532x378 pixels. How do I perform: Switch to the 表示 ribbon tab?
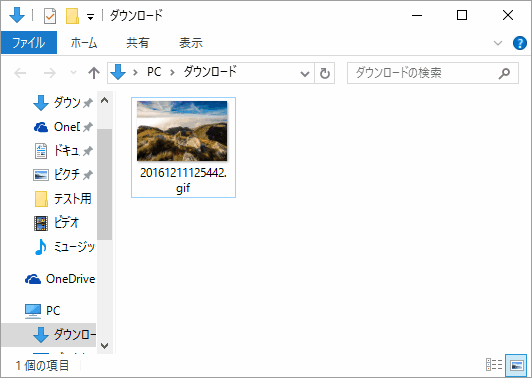tap(191, 43)
